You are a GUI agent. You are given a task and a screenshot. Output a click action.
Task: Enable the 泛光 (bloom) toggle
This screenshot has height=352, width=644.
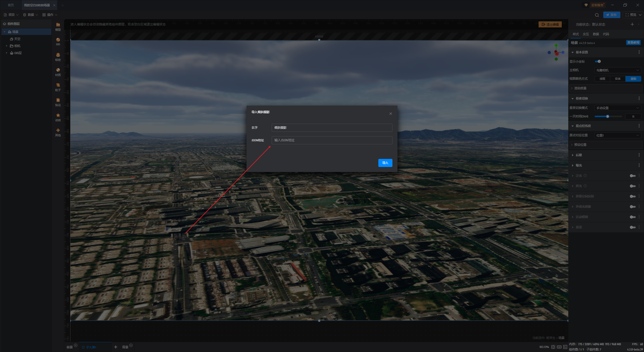(632, 176)
